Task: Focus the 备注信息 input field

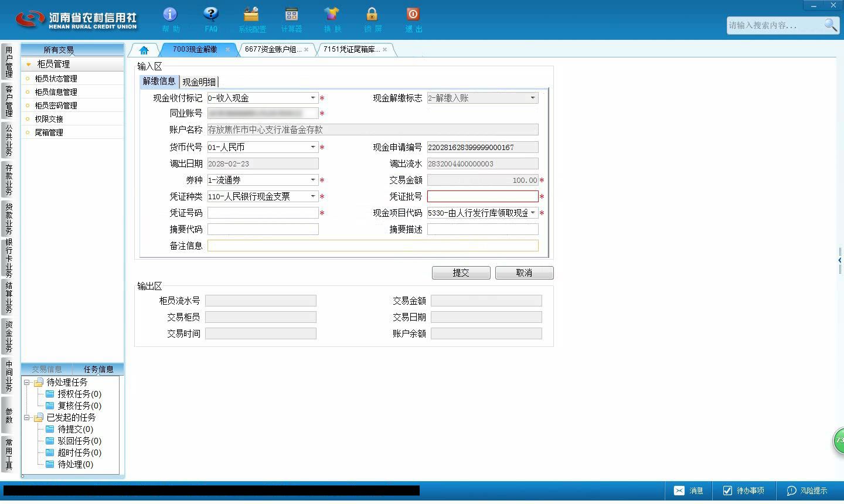Action: coord(373,246)
